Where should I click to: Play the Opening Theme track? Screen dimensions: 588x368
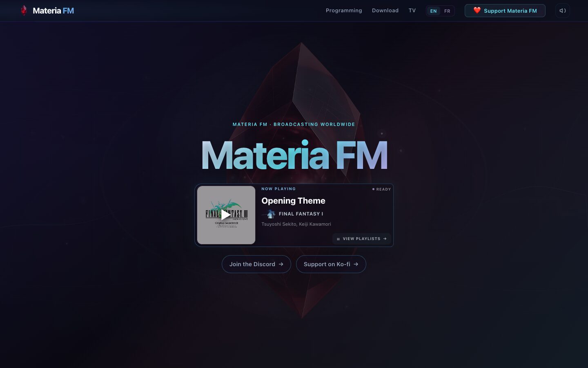click(226, 215)
